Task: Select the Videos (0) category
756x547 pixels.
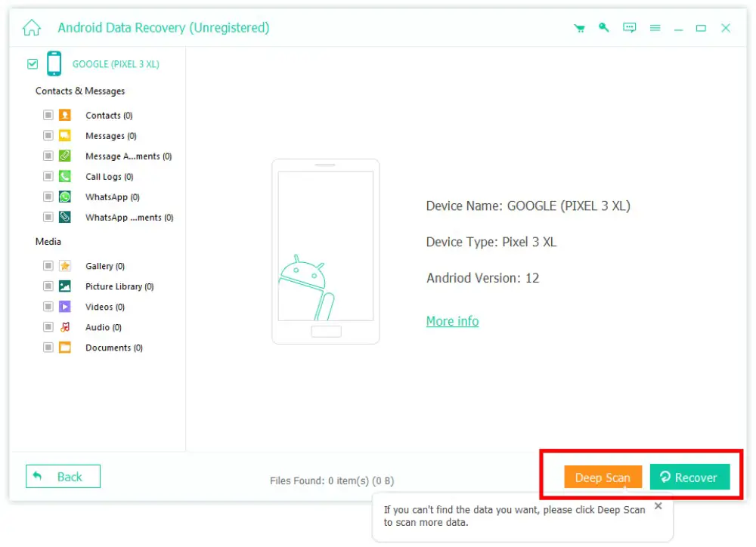Action: pyautogui.click(x=105, y=307)
